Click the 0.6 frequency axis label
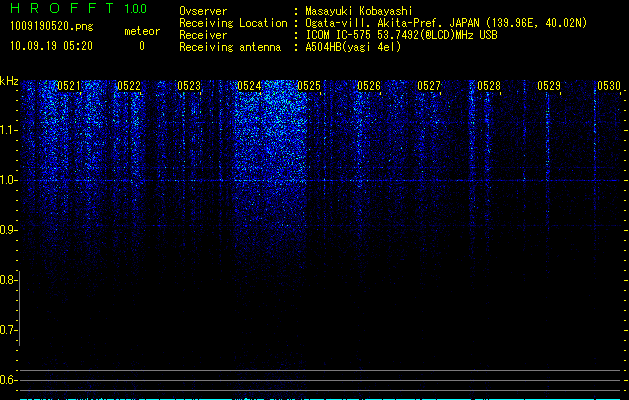 click(7, 380)
